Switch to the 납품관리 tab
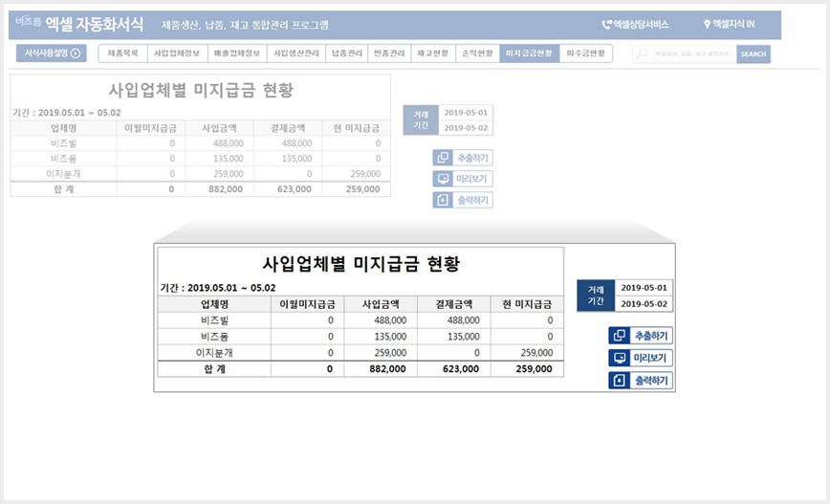The height and width of the screenshot is (504, 830). click(347, 54)
